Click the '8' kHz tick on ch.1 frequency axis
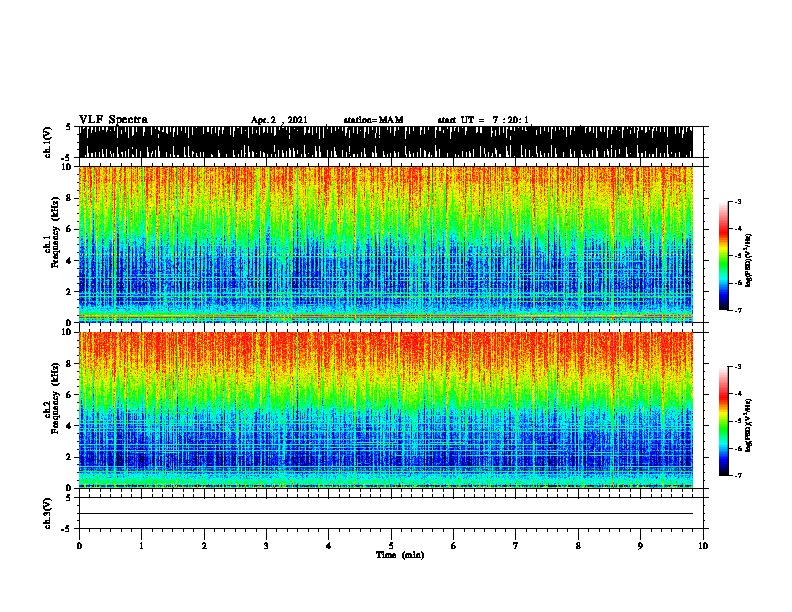 click(x=69, y=198)
